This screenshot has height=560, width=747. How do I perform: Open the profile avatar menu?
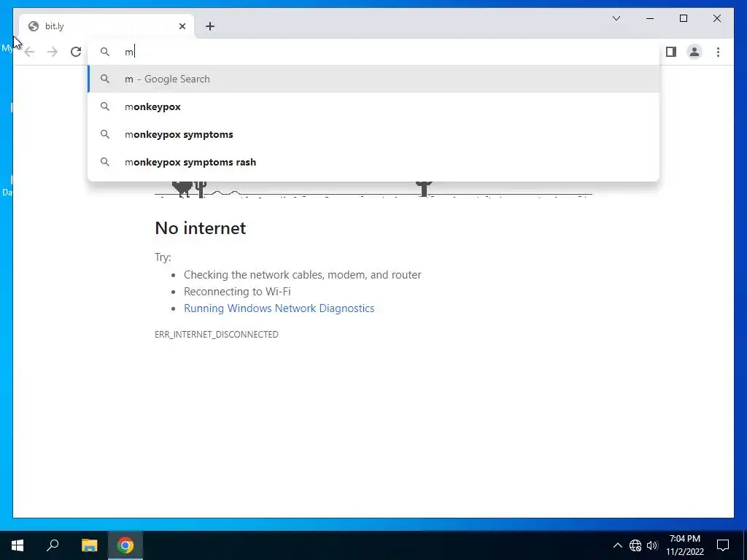(x=694, y=52)
